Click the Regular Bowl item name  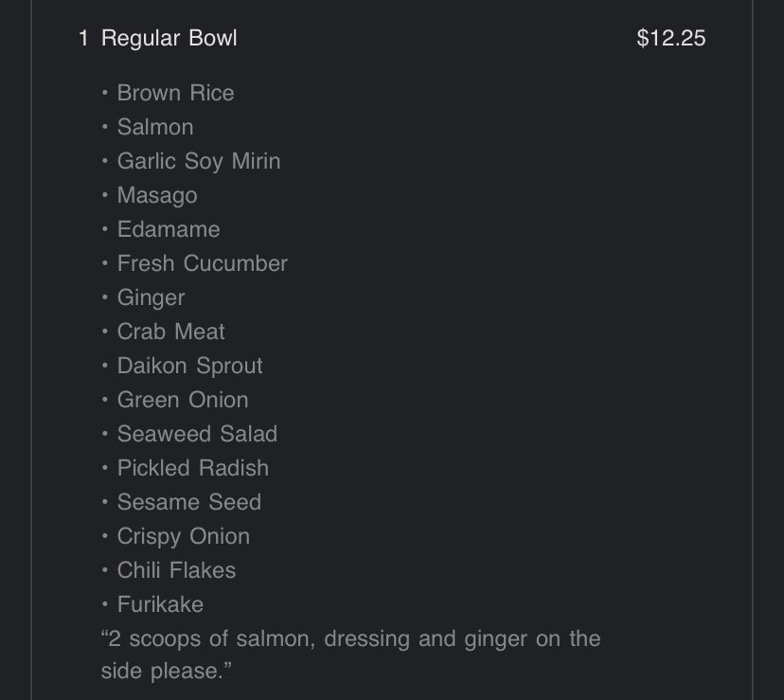pos(169,38)
